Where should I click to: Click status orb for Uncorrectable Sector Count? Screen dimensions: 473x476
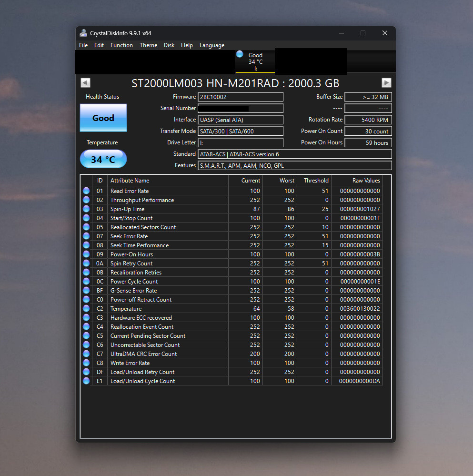coord(86,344)
